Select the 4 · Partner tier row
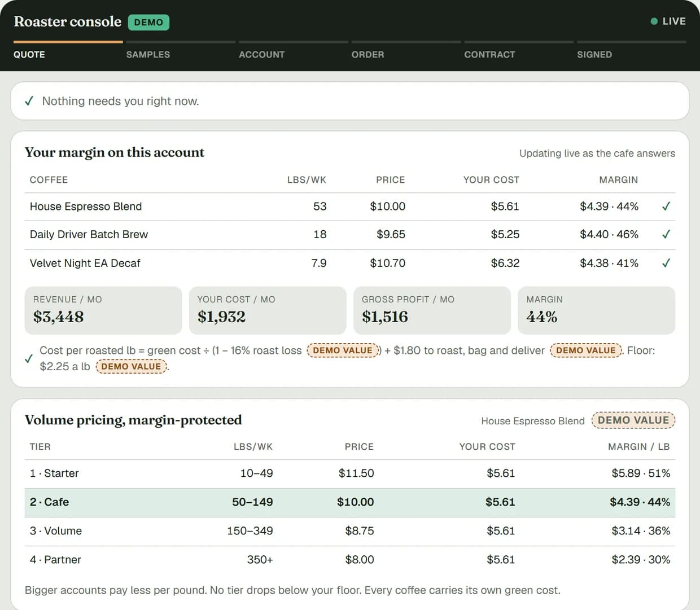Image resolution: width=700 pixels, height=610 pixels. point(350,560)
